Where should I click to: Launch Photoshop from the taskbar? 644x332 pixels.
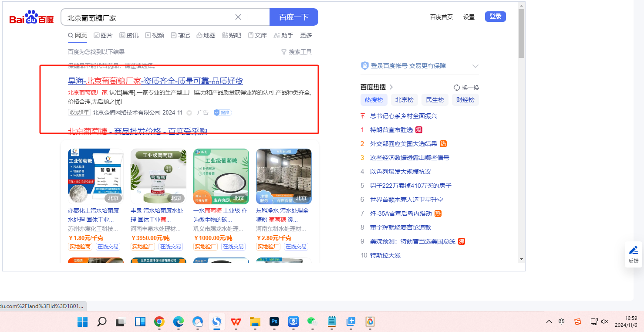pos(274,322)
